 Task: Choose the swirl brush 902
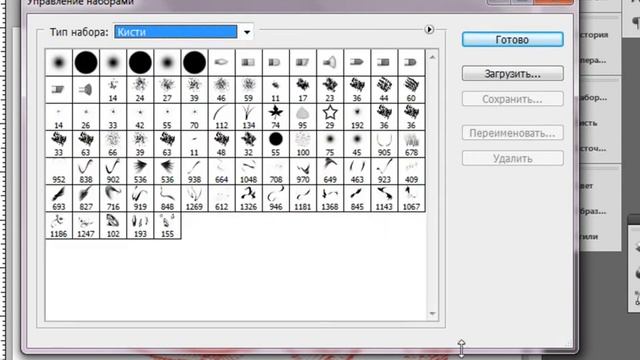113,171
